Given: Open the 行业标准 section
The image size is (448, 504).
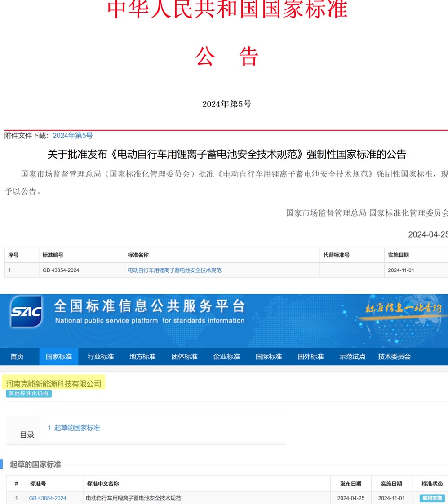Looking at the screenshot, I should (x=100, y=356).
